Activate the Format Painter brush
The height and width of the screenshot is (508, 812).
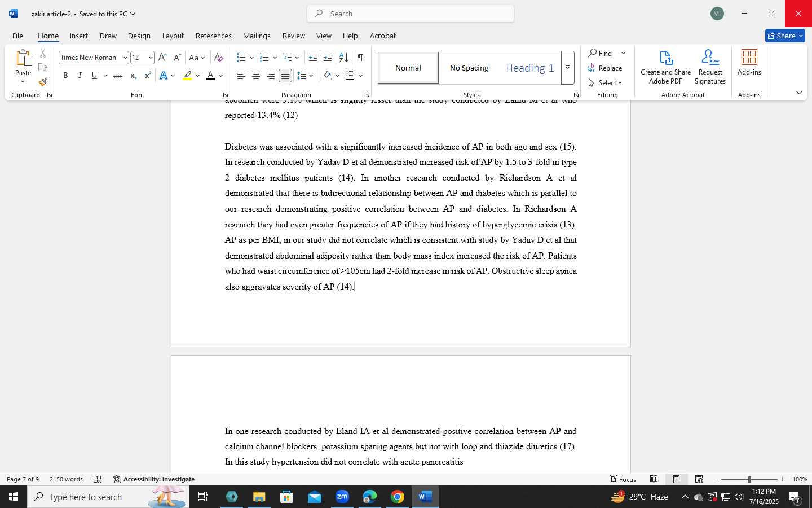point(43,82)
